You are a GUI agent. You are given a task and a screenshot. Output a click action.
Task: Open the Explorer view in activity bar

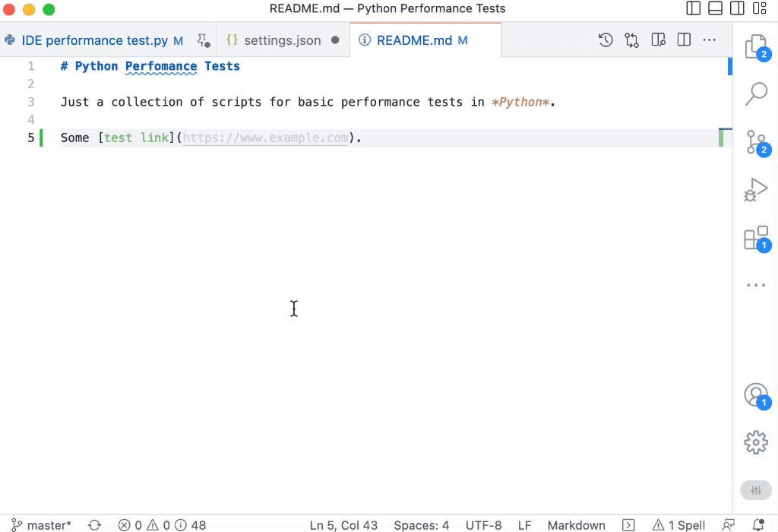click(x=755, y=47)
